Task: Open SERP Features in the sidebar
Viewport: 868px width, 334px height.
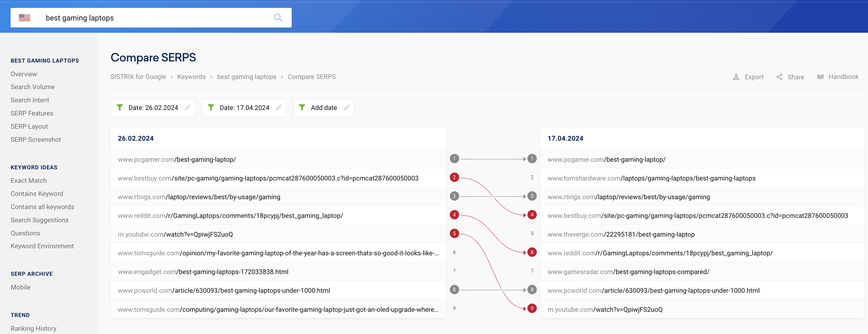Action: pyautogui.click(x=32, y=113)
